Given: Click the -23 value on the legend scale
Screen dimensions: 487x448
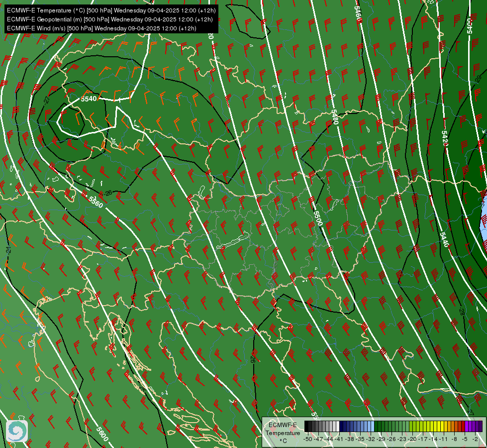Looking at the screenshot, I should (x=402, y=439).
